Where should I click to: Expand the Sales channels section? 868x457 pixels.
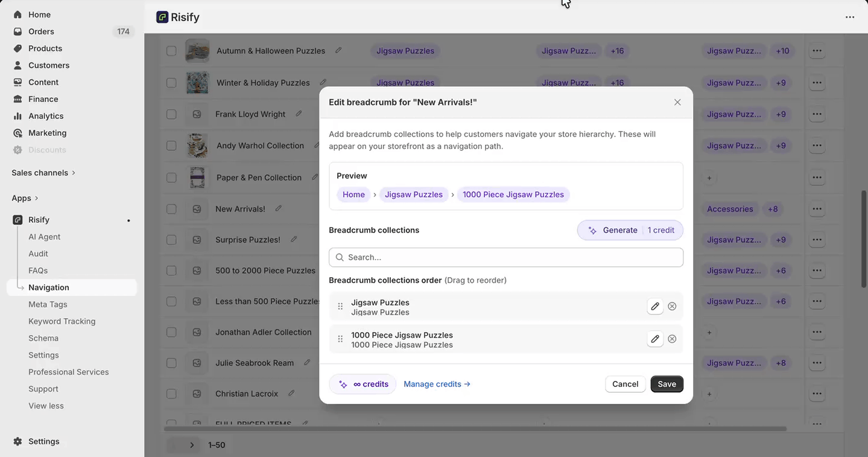click(x=43, y=173)
